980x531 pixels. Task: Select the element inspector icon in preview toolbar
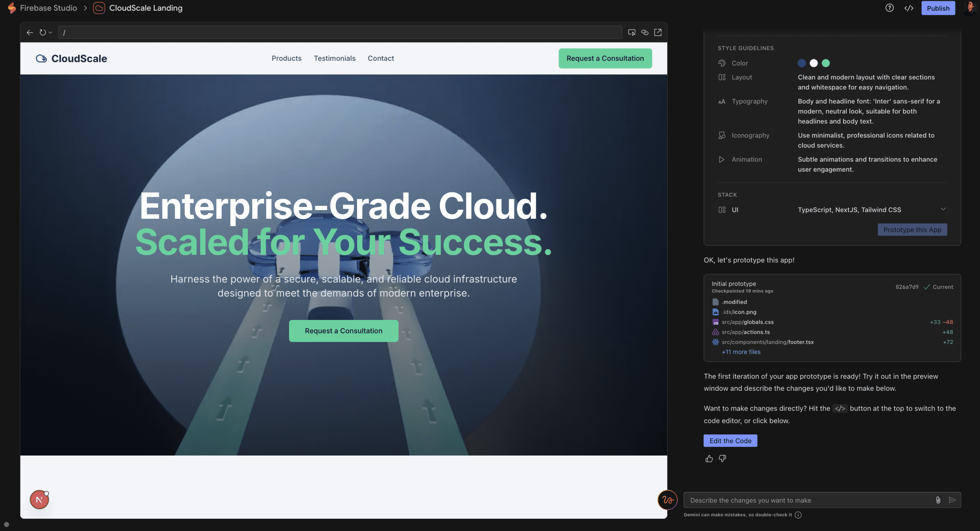tap(632, 32)
